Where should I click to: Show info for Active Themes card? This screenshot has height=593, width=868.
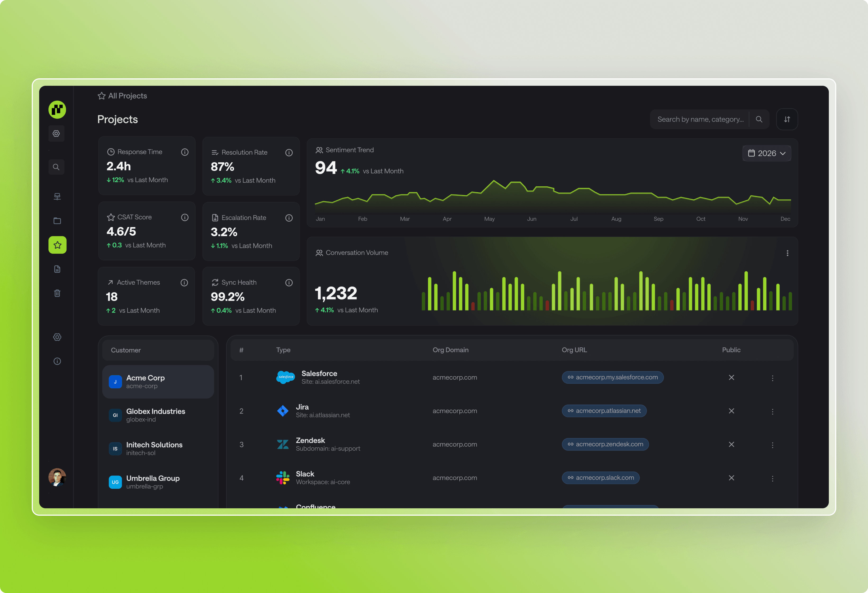pyautogui.click(x=184, y=283)
